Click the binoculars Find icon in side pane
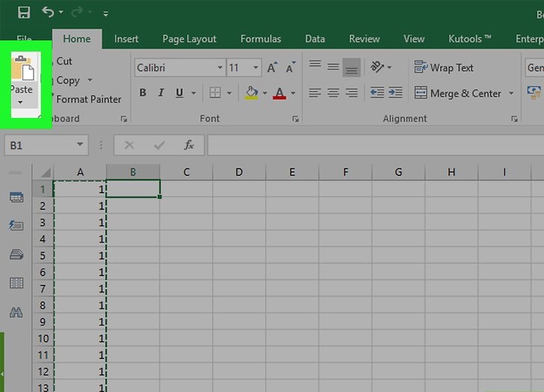 click(x=16, y=312)
